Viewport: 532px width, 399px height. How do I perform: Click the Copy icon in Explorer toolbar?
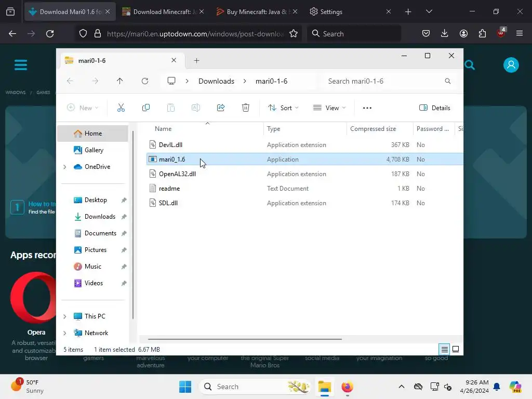[x=146, y=108]
